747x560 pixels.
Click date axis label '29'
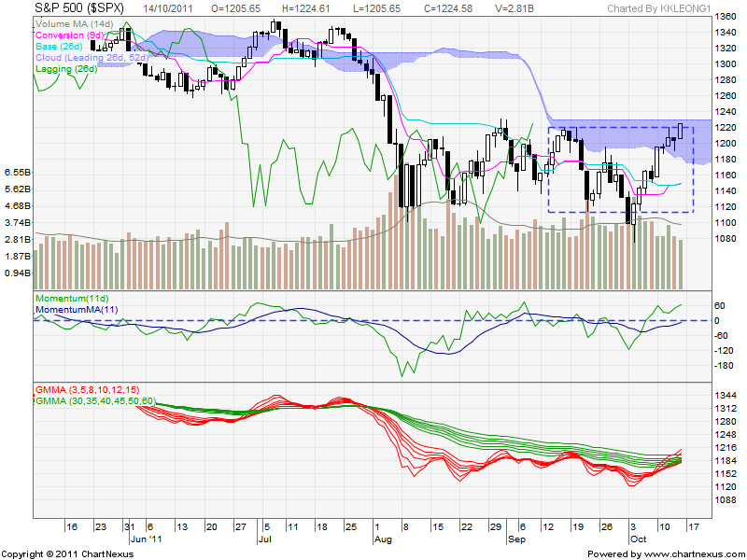(496, 527)
